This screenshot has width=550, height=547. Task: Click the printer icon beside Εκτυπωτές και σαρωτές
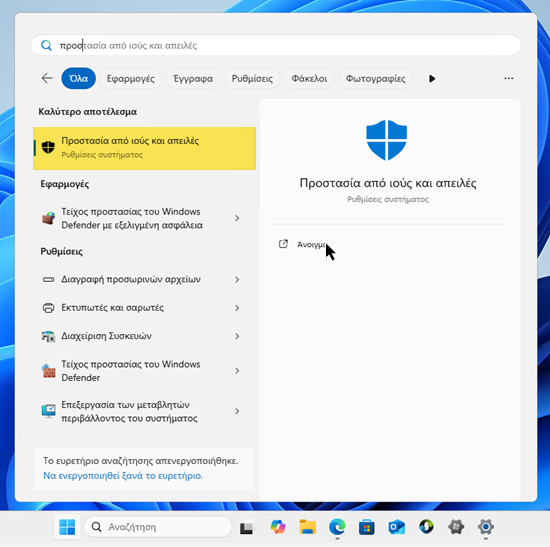(48, 308)
